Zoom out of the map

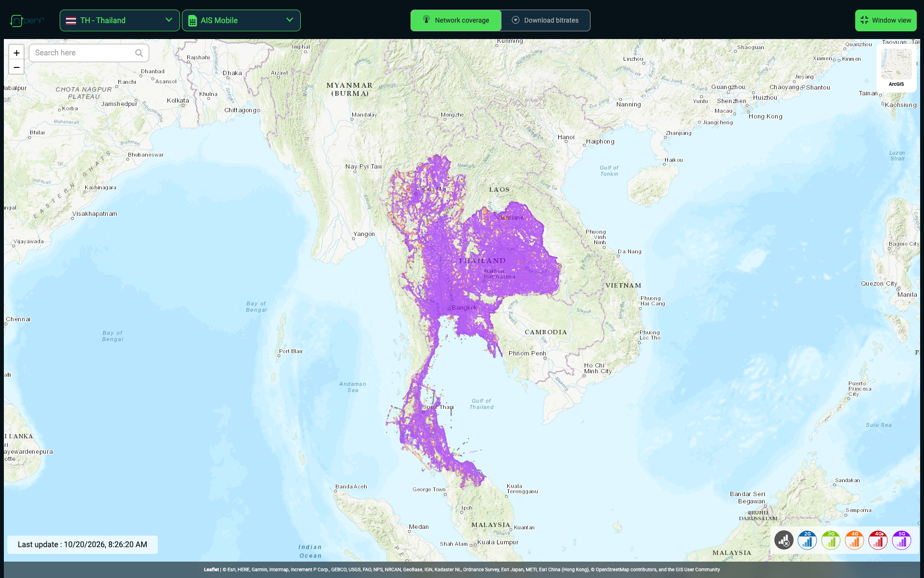16,67
